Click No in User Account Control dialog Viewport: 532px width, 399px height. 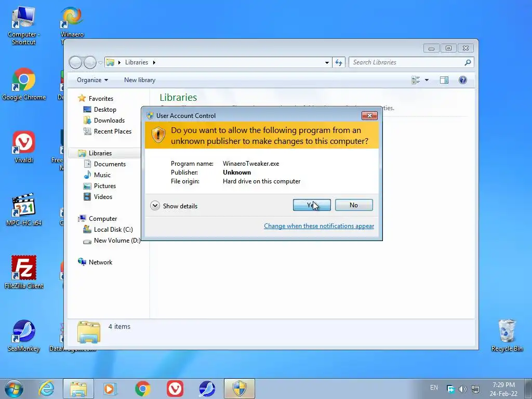pyautogui.click(x=353, y=205)
